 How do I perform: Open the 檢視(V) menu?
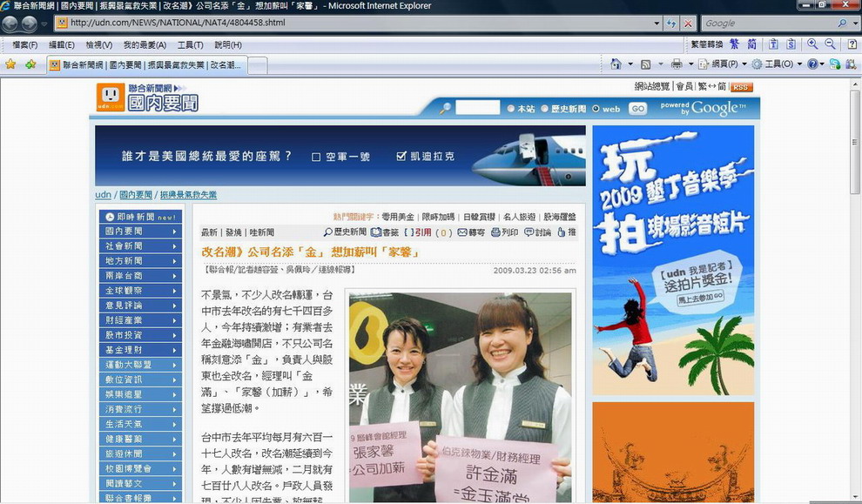[99, 45]
